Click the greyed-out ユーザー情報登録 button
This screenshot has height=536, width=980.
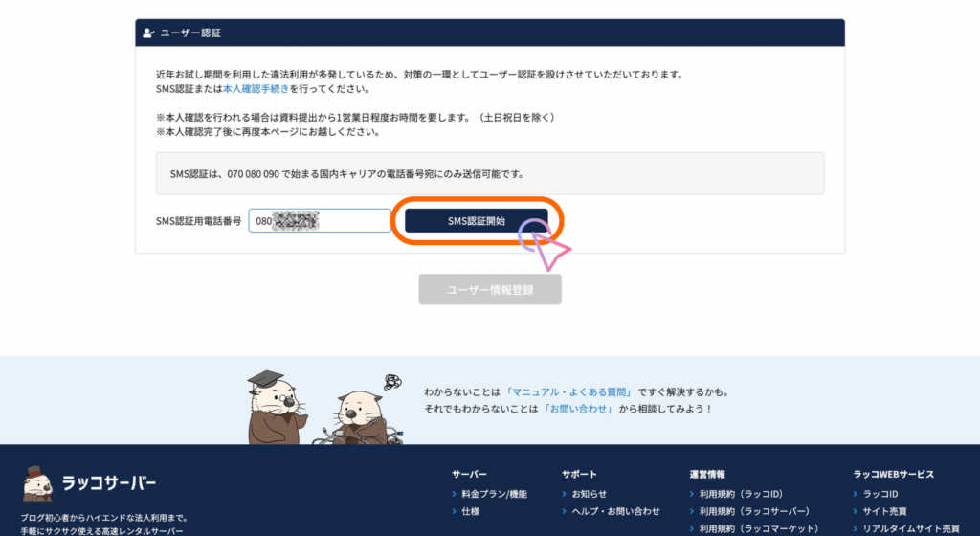(x=489, y=289)
